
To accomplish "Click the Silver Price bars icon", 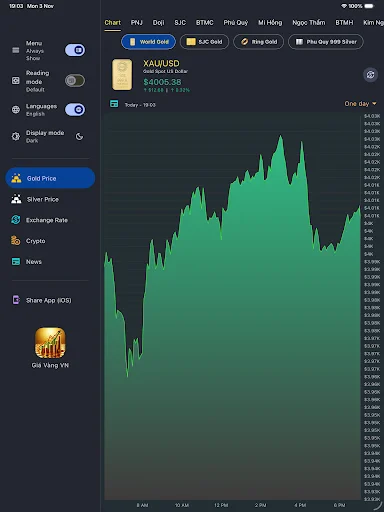I will tap(16, 199).
